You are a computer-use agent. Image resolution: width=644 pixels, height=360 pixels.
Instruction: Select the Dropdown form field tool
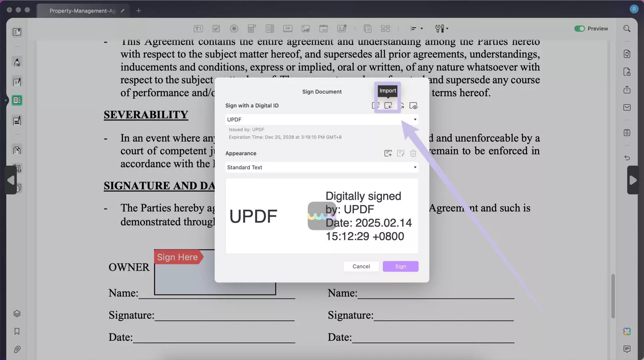(x=252, y=28)
